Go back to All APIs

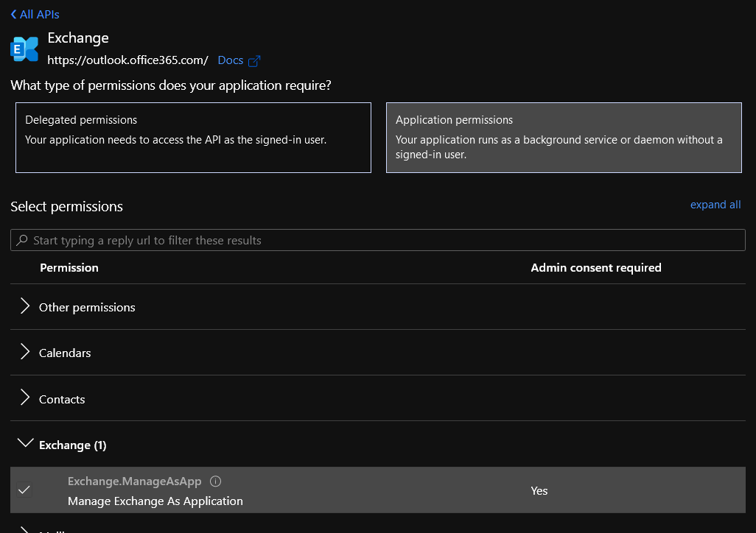coord(40,15)
